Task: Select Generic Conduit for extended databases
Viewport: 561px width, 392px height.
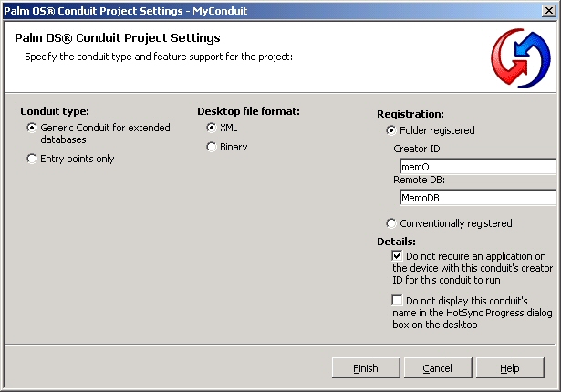Action: click(32, 128)
